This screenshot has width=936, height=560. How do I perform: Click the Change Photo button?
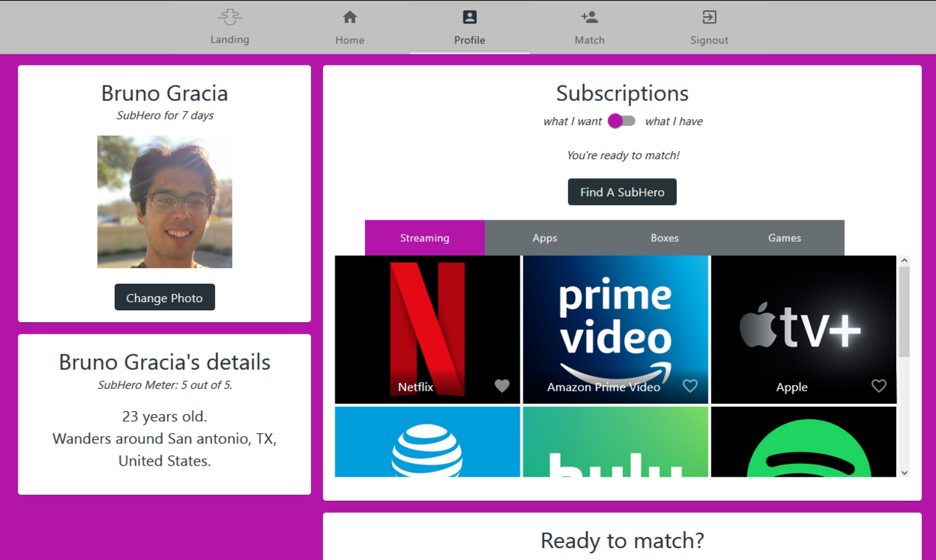tap(164, 298)
